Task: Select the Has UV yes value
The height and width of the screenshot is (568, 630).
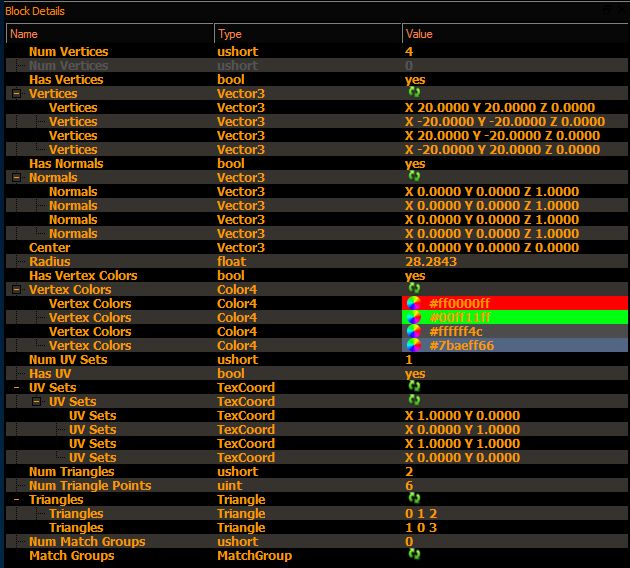Action: pyautogui.click(x=415, y=374)
